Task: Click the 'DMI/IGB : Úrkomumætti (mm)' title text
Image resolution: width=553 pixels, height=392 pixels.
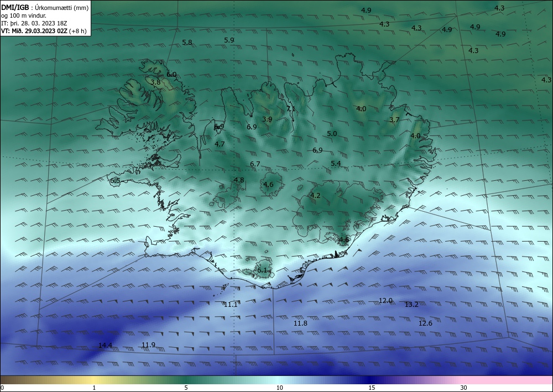Action: coord(45,7)
